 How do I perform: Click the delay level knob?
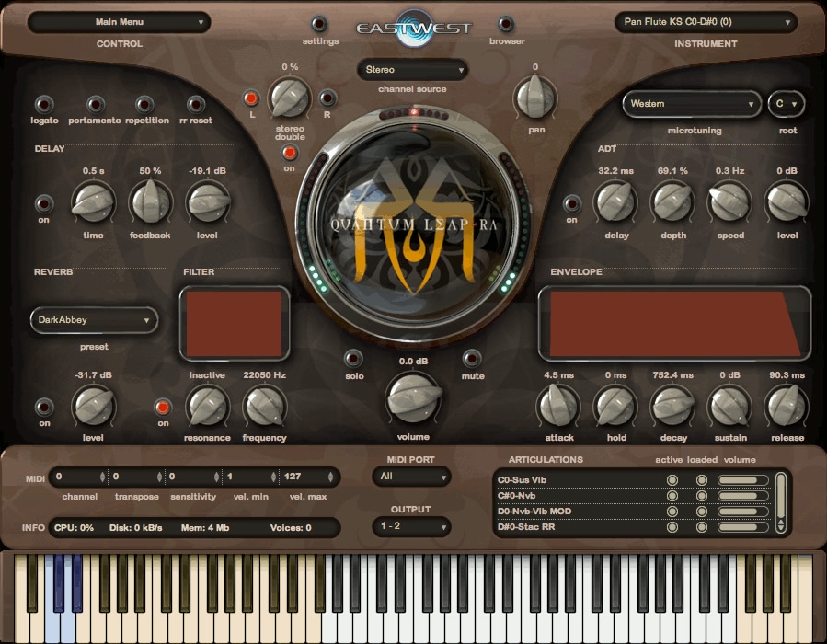coord(207,202)
